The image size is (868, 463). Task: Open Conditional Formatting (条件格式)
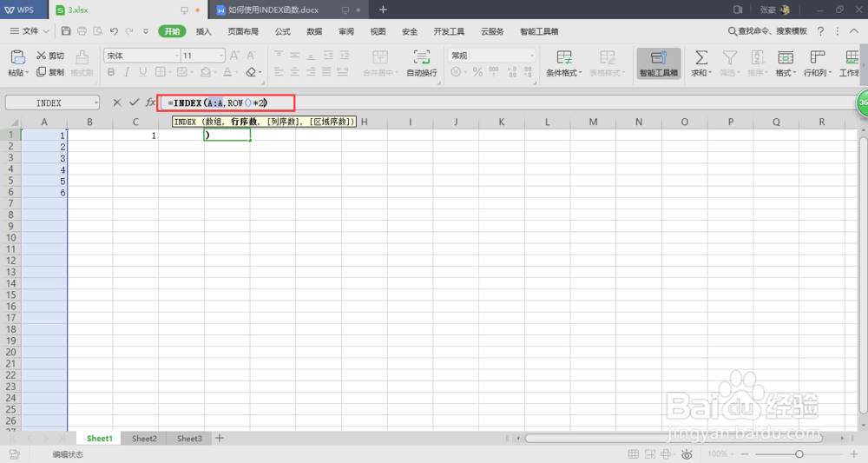pos(564,63)
